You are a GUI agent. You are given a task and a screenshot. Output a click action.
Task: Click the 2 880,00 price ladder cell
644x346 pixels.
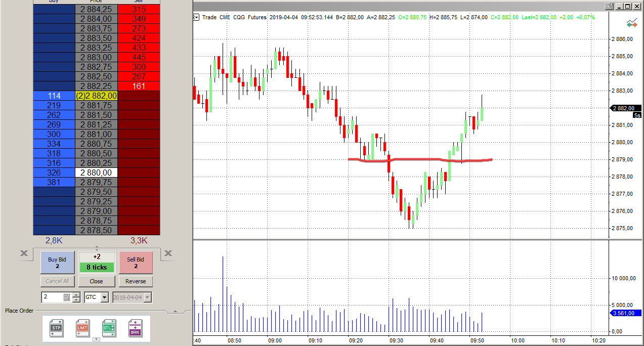pyautogui.click(x=96, y=172)
